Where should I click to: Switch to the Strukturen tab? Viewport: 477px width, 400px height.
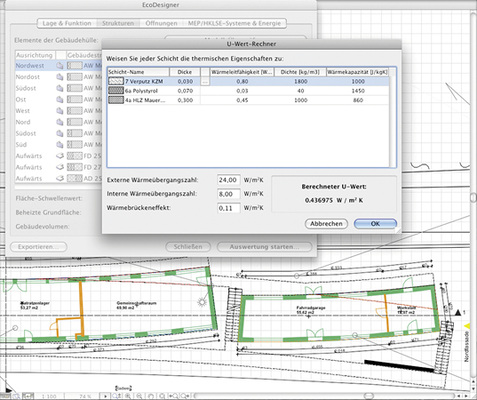(x=118, y=23)
